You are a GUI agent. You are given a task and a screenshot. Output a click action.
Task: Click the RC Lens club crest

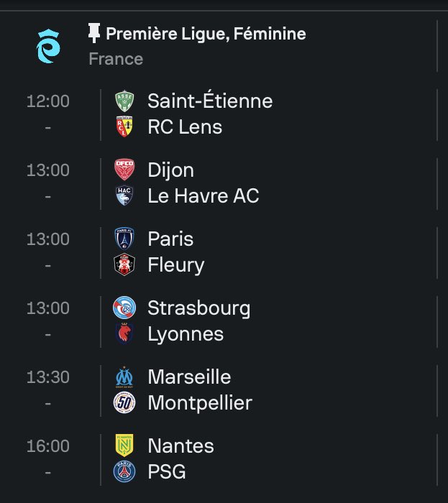point(124,127)
